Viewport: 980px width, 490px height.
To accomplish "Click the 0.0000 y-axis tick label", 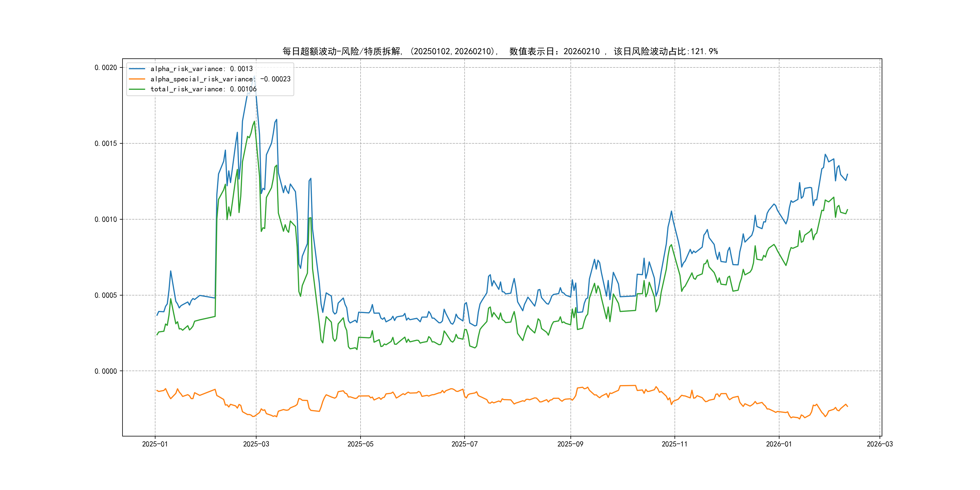I will click(x=106, y=371).
